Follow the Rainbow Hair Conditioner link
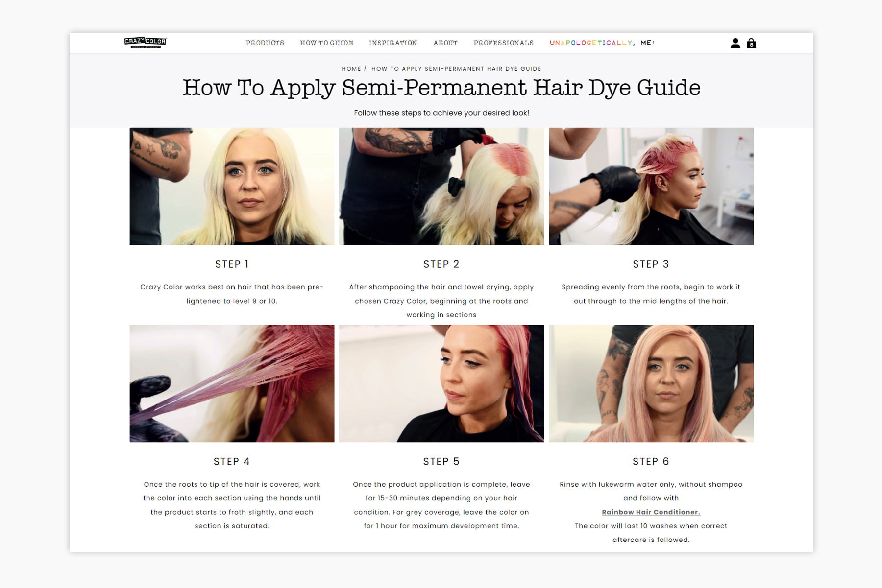 [651, 512]
